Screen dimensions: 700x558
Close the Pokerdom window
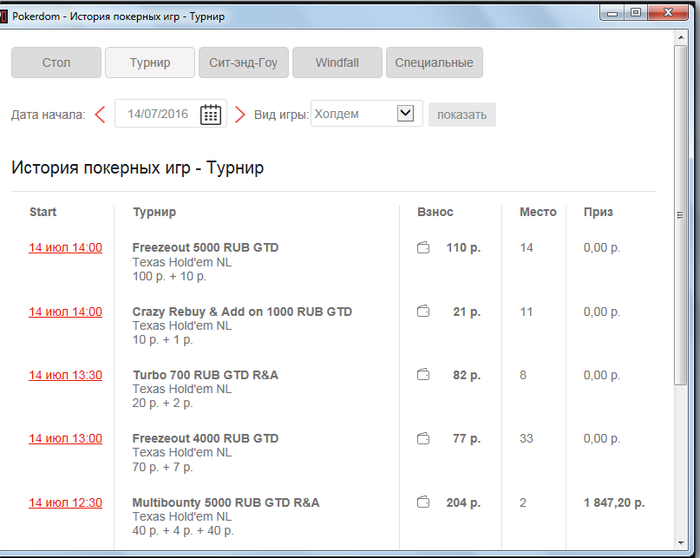[x=667, y=12]
